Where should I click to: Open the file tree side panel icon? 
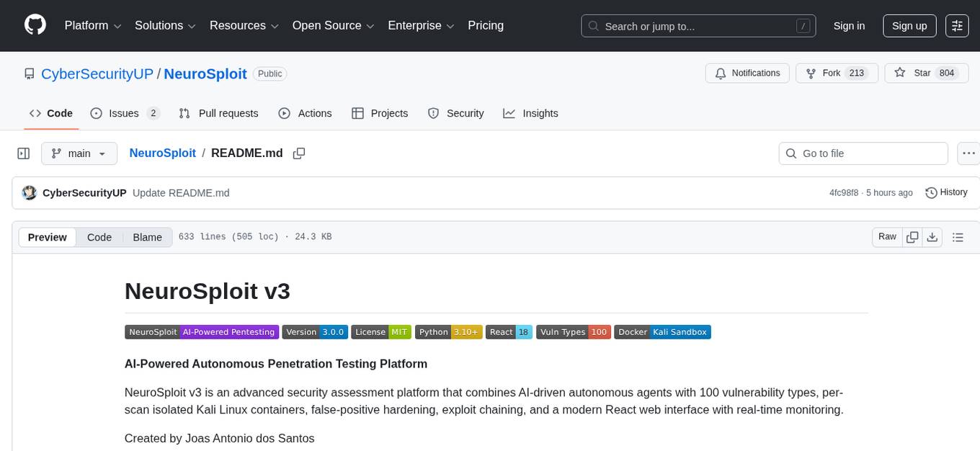click(x=24, y=153)
